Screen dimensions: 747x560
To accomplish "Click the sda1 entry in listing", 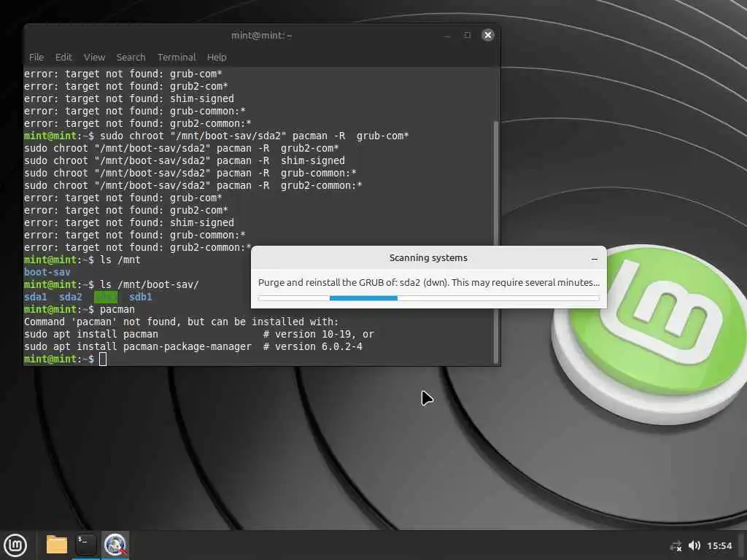I will [36, 297].
